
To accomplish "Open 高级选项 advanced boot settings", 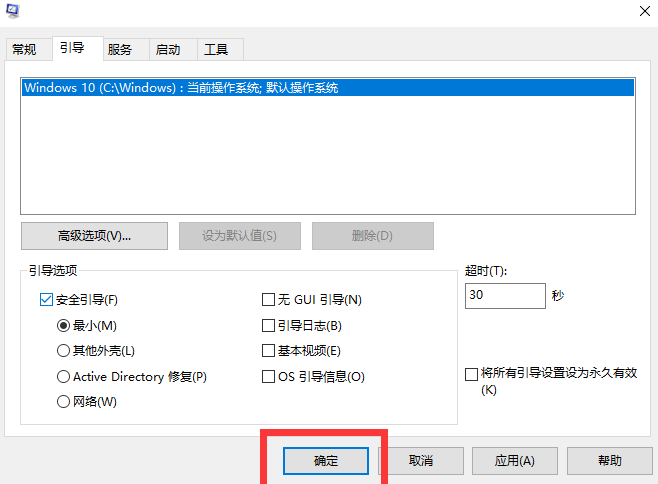I will [x=95, y=236].
